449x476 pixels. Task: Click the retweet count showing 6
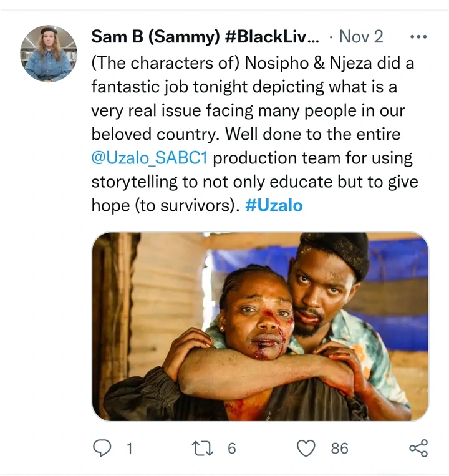click(x=232, y=449)
